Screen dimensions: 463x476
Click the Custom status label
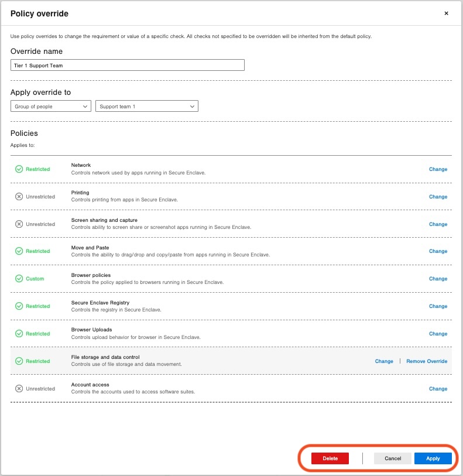[35, 279]
